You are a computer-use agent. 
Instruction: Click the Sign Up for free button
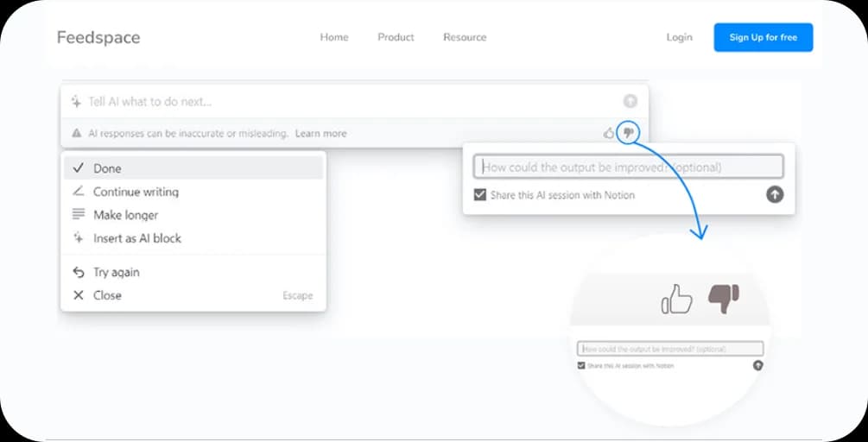(x=763, y=37)
